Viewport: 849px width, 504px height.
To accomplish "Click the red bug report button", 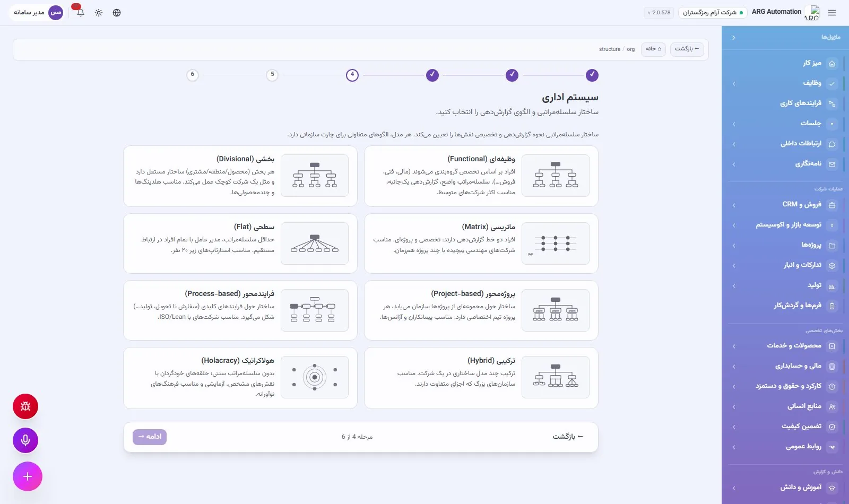I will pos(25,406).
